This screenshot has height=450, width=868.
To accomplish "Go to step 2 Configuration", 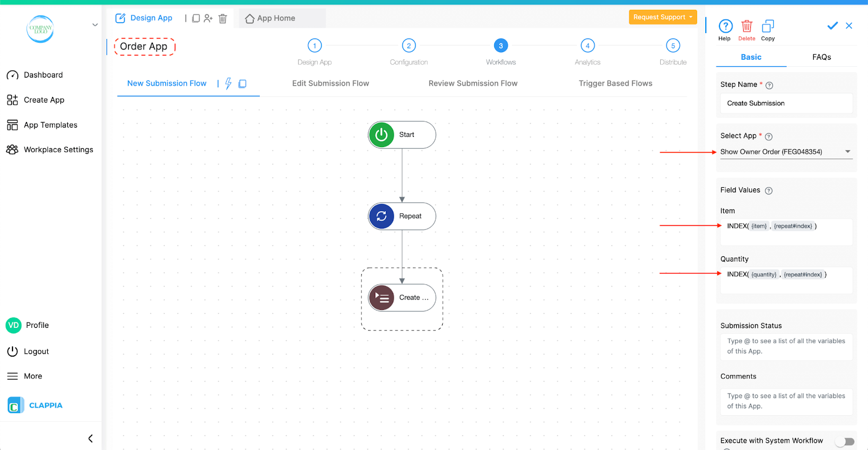I will coord(409,46).
